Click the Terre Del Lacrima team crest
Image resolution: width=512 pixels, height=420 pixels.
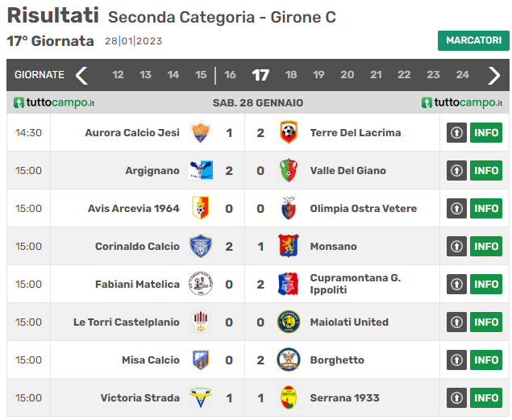tap(289, 132)
